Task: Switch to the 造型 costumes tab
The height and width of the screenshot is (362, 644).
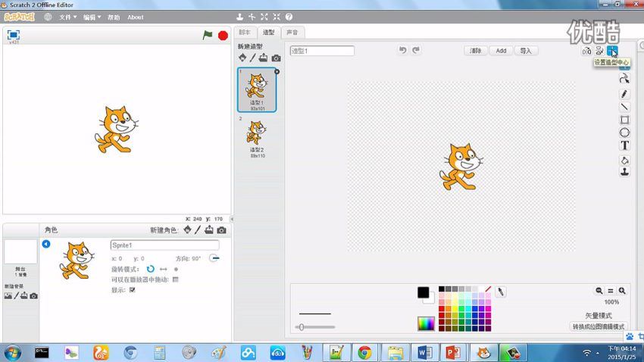Action: tap(269, 33)
